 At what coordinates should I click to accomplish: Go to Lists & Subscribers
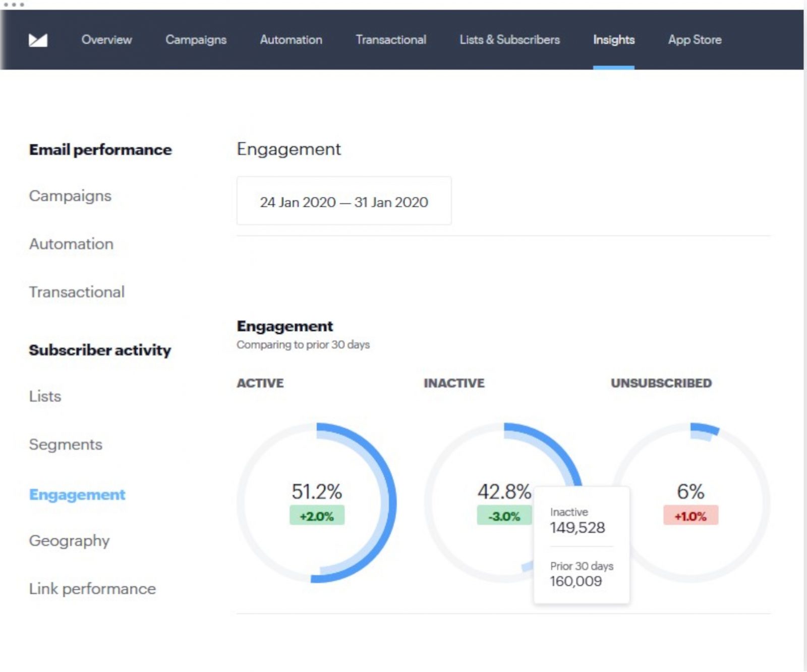click(508, 40)
